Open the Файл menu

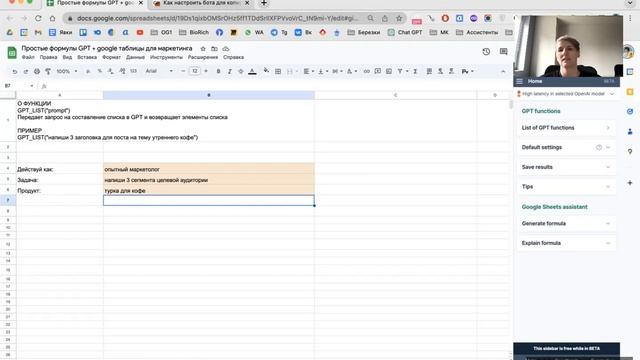click(x=28, y=58)
